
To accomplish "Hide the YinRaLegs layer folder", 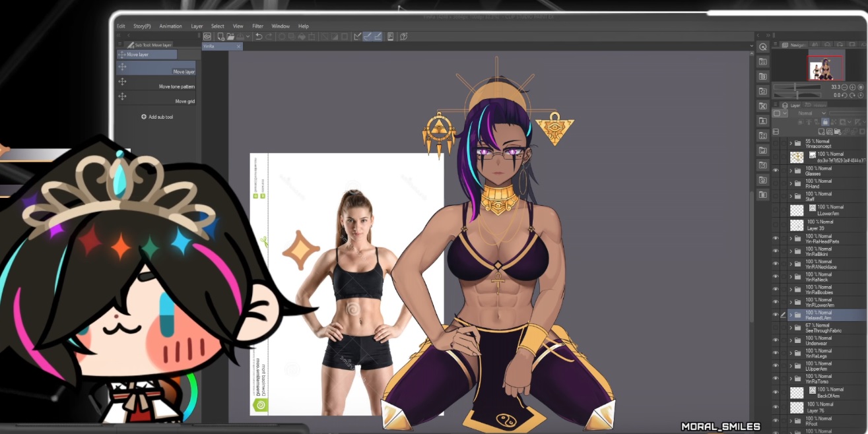I will [776, 354].
